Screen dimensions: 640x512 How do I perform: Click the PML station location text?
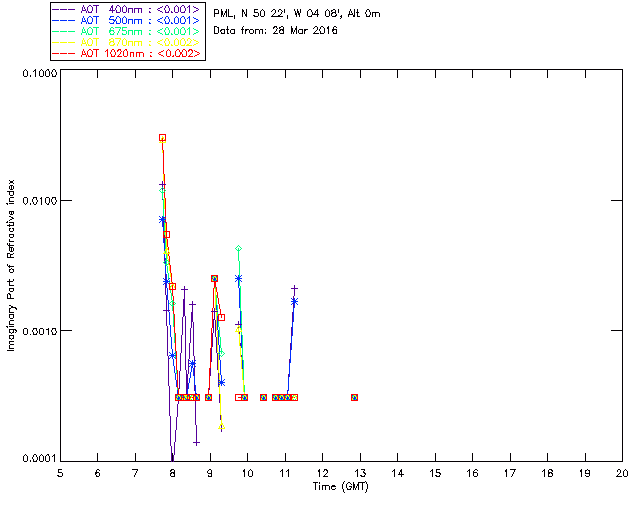[x=297, y=13]
